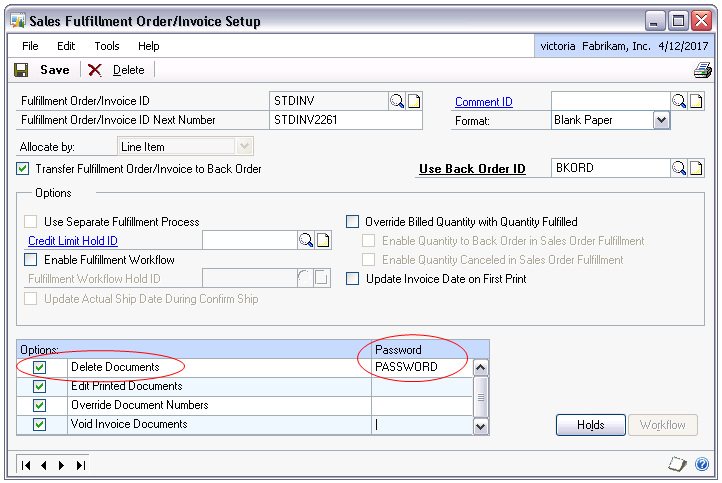The image size is (722, 483).
Task: Click the printer icon in the toolbar
Action: pos(702,70)
